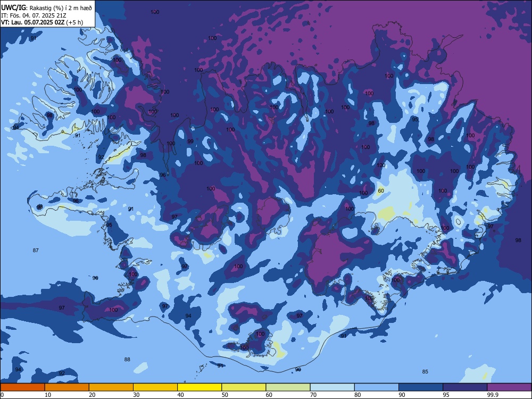Click the purple above-99.9 legend swatch
This screenshot has height=399, width=532.
coord(509,387)
